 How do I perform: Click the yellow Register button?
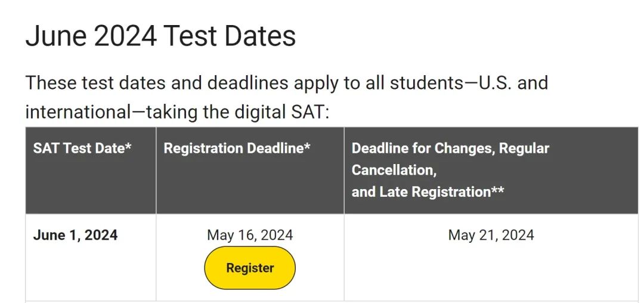tap(250, 268)
